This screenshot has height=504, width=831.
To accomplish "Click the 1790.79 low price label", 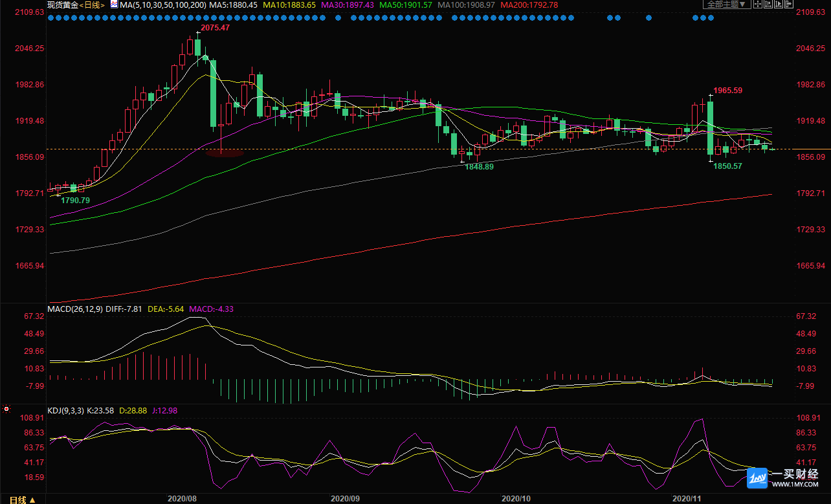I will (x=75, y=201).
